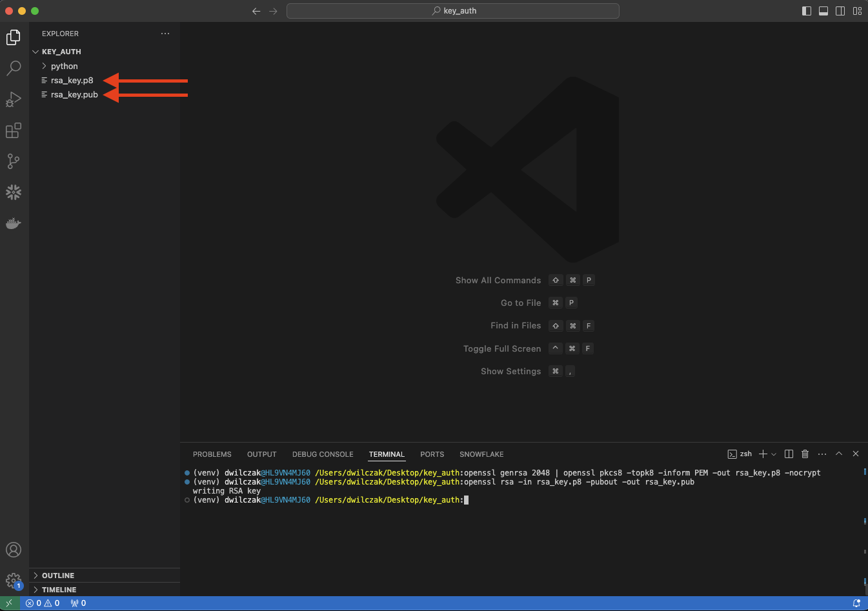This screenshot has height=611, width=868.
Task: Toggle the bottom panel visibility
Action: click(x=823, y=11)
